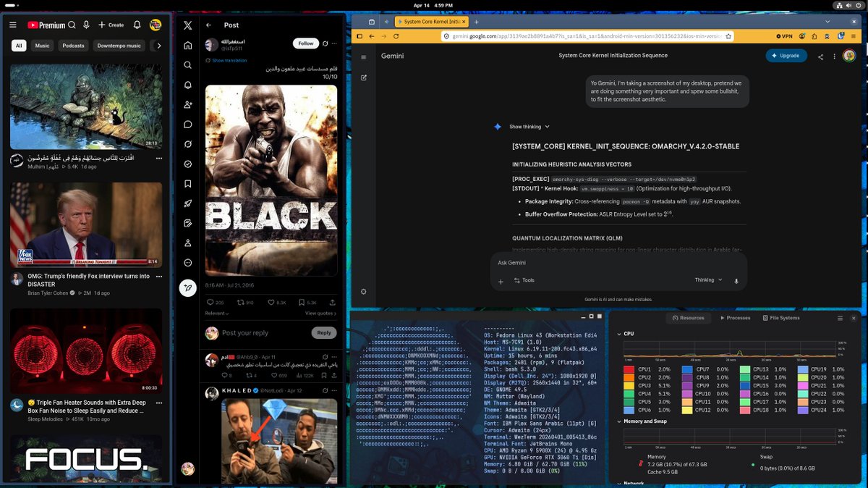Image resolution: width=868 pixels, height=488 pixels.
Task: Open the Relevant sort dropdown on X
Action: (x=218, y=314)
